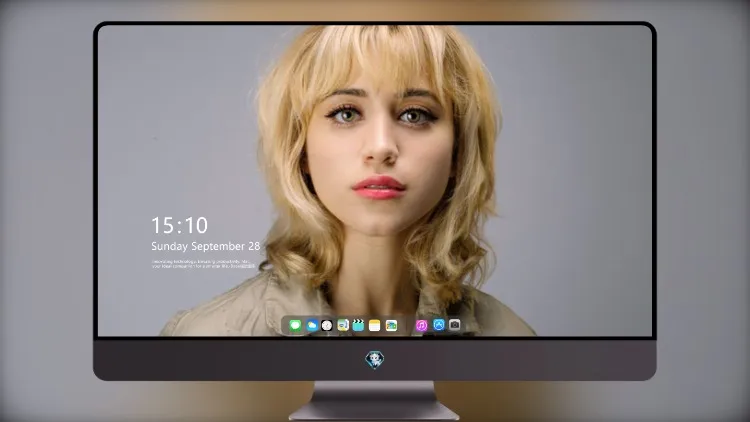This screenshot has height=422, width=750.
Task: Click the Sunday September 28 date text
Action: pyautogui.click(x=206, y=246)
